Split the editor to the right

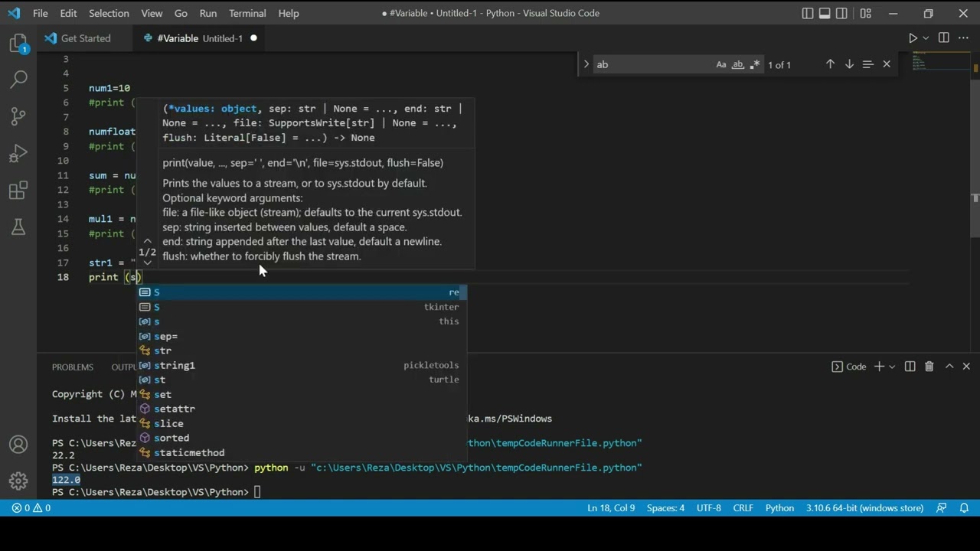pyautogui.click(x=944, y=38)
